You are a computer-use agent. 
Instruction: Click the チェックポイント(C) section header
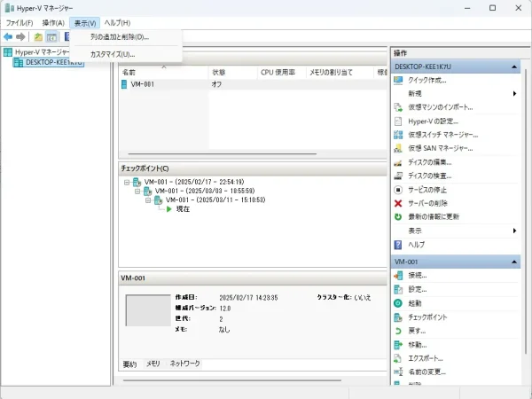point(253,168)
